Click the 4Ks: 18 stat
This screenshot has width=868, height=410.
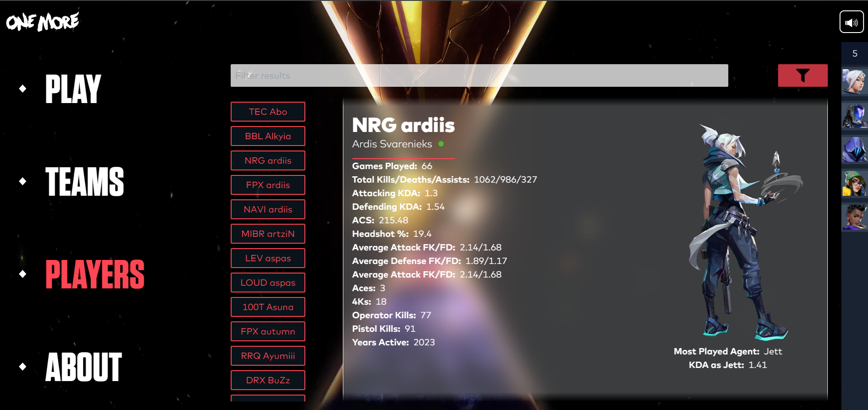(x=369, y=302)
